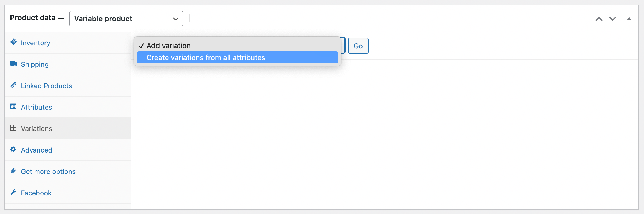This screenshot has height=214, width=644.
Task: Click the Facebook wrench icon
Action: coord(13,192)
